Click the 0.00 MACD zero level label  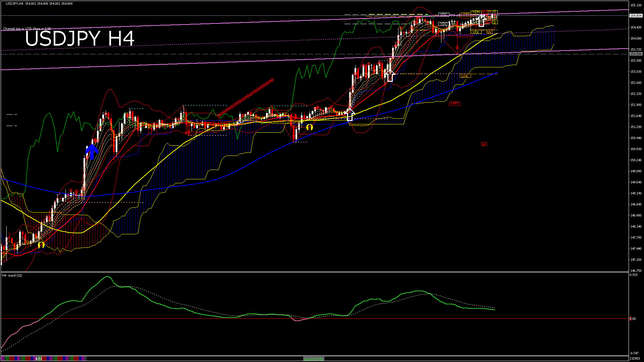(633, 319)
